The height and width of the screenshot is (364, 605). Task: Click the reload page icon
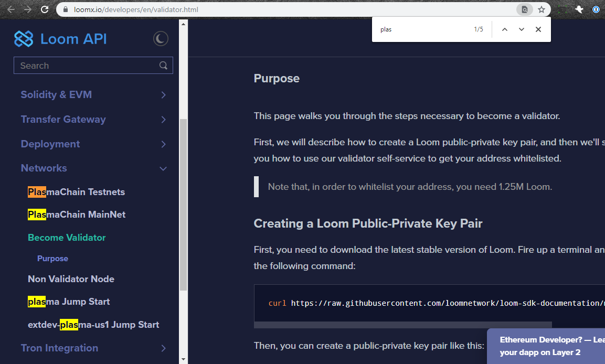[x=44, y=9]
